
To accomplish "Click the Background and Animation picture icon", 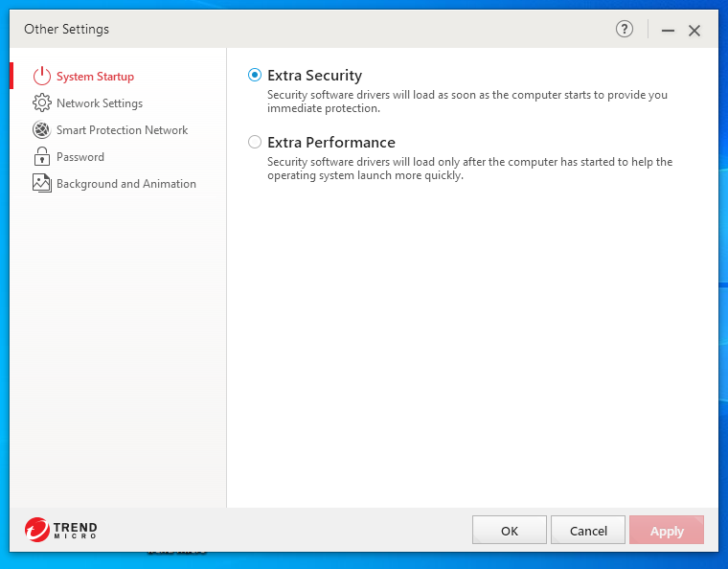I will pos(41,184).
